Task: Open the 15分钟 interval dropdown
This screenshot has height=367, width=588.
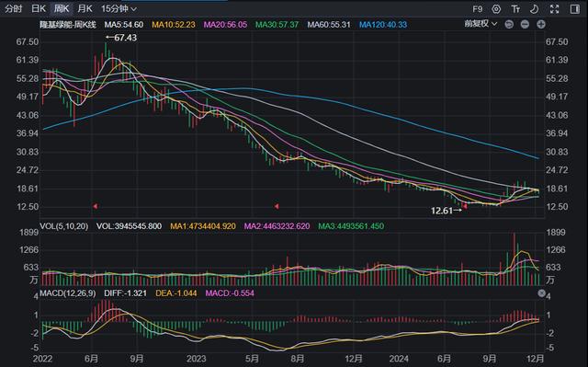Action: (119, 8)
